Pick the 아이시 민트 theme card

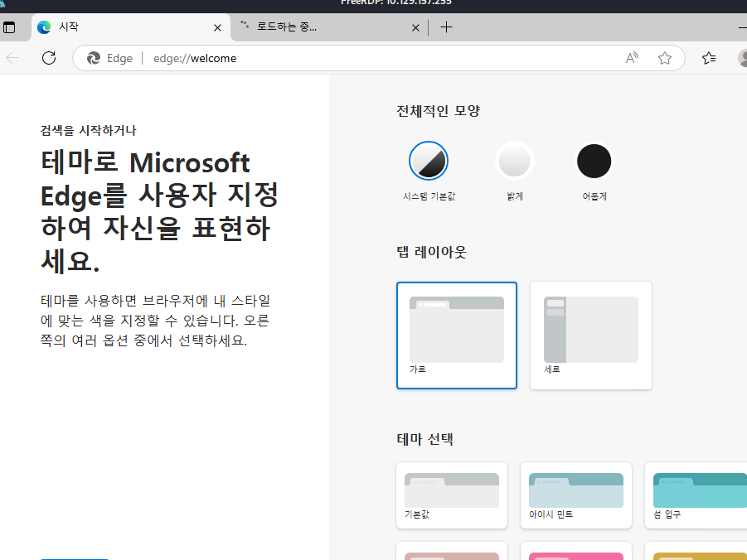pos(576,495)
